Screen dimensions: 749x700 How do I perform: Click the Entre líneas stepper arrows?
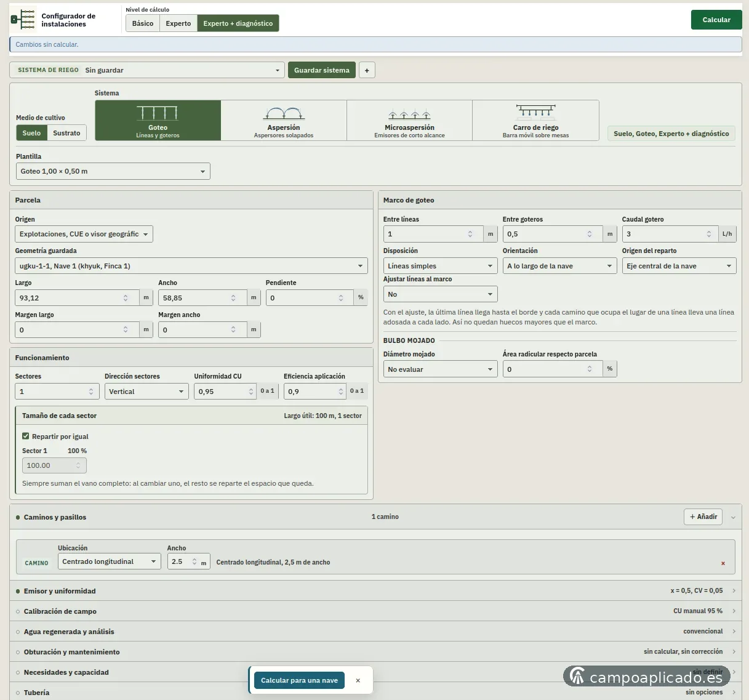pyautogui.click(x=470, y=234)
